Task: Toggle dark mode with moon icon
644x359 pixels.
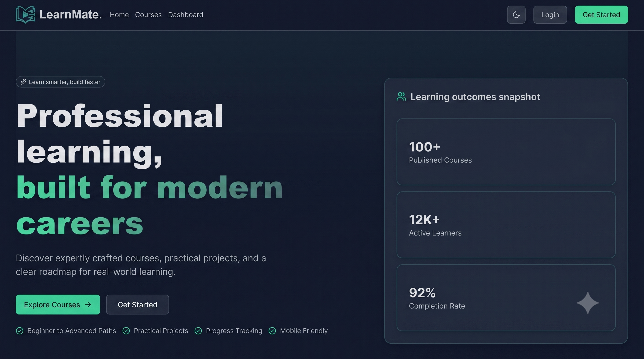Action: click(x=516, y=15)
